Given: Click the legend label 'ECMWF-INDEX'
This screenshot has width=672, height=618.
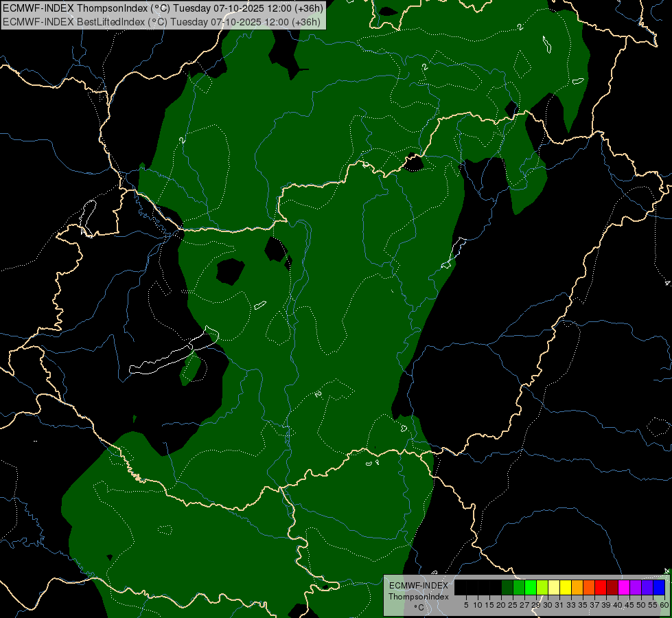Looking at the screenshot, I should pos(418,586).
